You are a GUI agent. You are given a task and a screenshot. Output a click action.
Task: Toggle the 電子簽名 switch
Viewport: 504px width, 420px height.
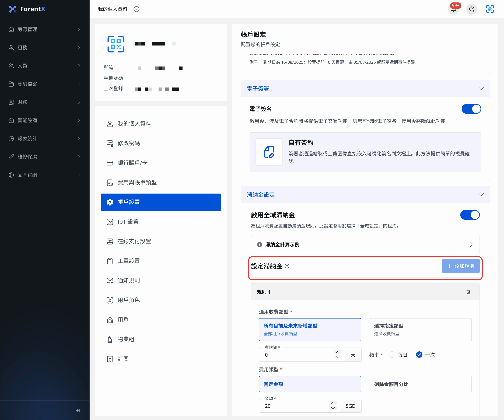tap(471, 109)
